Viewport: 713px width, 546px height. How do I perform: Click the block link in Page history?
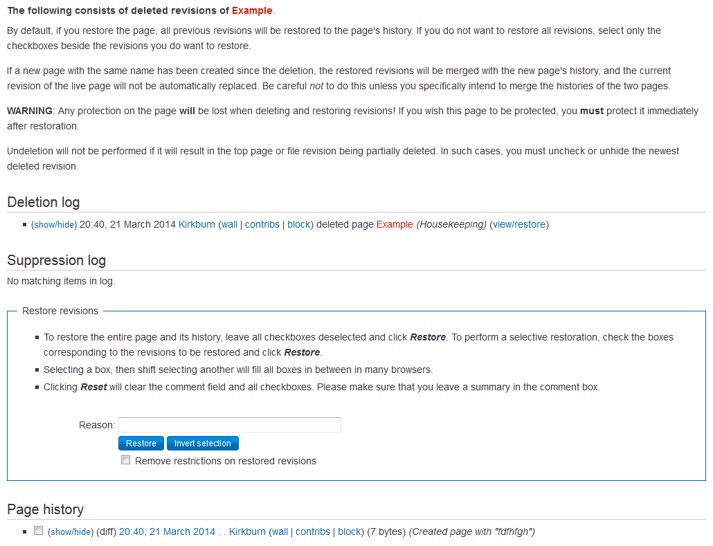[349, 532]
